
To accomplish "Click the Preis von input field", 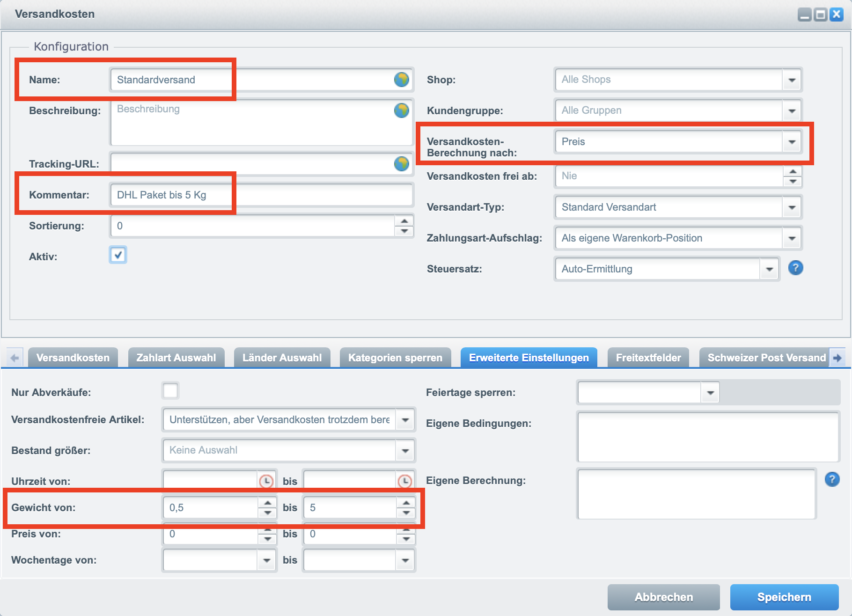I will 211,534.
